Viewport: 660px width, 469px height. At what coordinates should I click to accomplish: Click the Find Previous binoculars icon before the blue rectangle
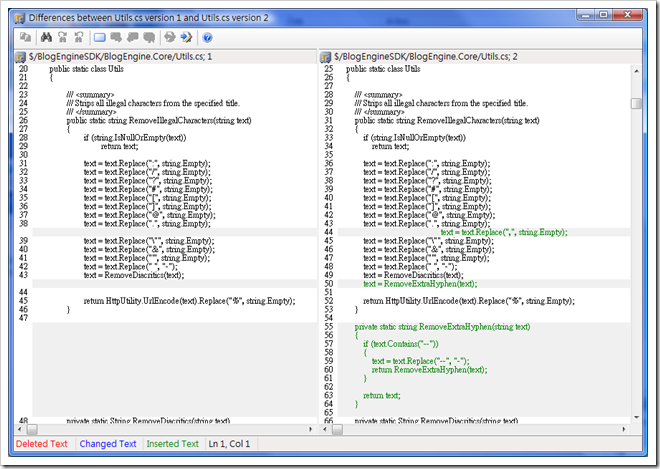point(79,37)
